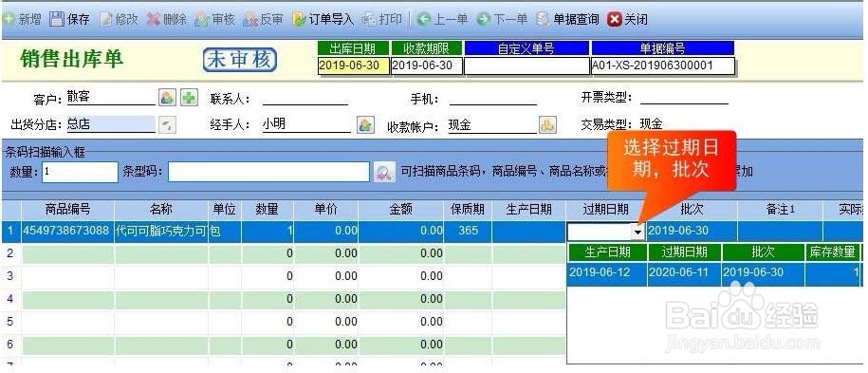Click product name cell 代可可脂巧克力可

(161, 232)
